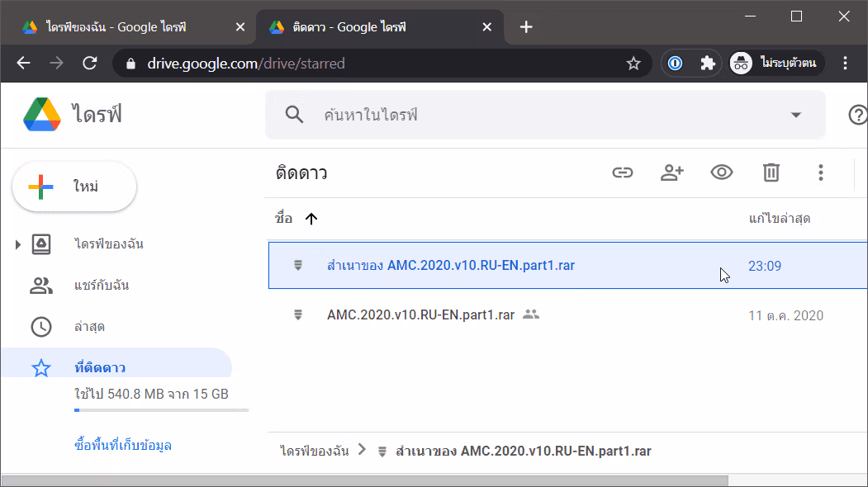The width and height of the screenshot is (868, 487).
Task: Open the Chrome three-dot menu
Action: 845,63
